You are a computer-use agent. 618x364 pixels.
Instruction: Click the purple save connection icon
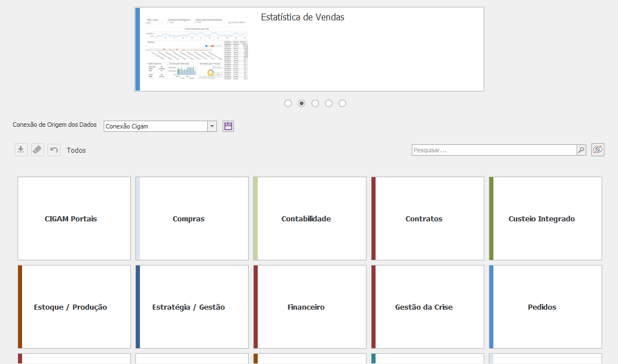(x=228, y=126)
